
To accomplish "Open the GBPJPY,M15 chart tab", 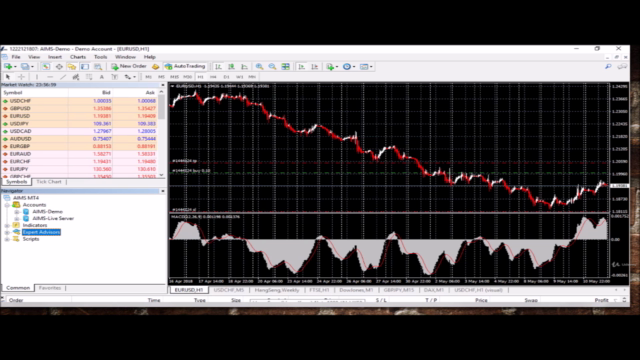I will click(399, 290).
